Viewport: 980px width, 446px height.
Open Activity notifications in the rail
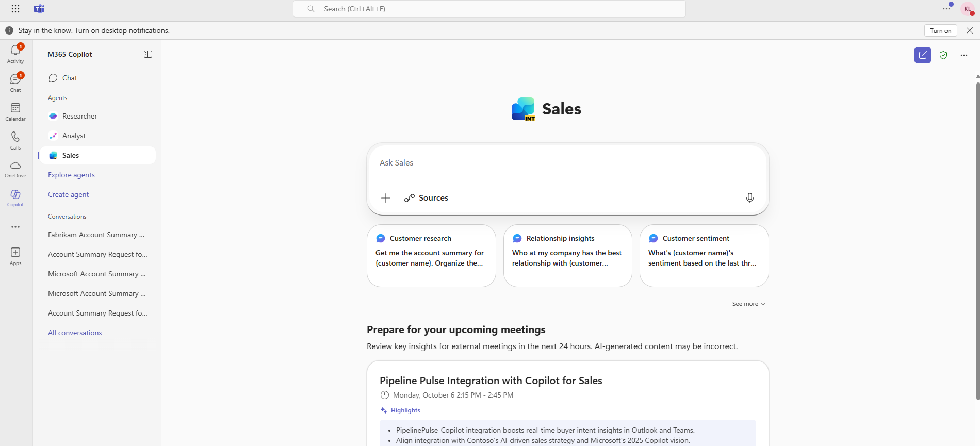coord(15,54)
